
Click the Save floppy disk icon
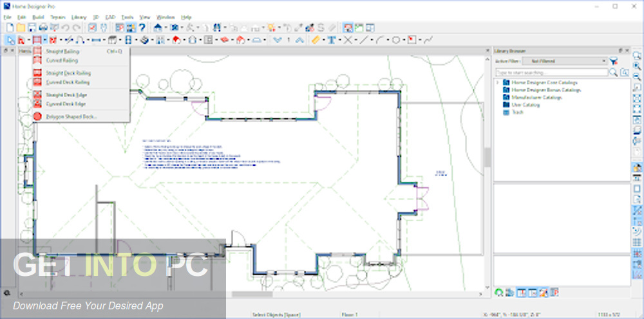[x=32, y=28]
